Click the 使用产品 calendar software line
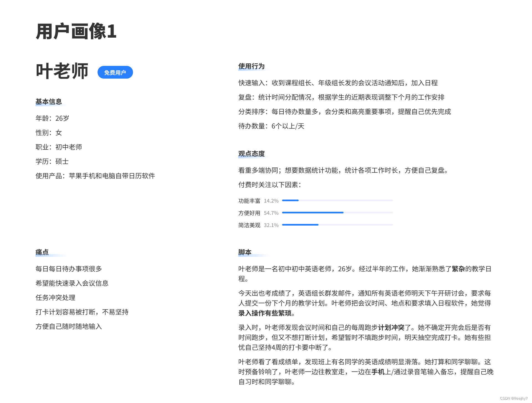Image resolution: width=532 pixels, height=403 pixels. point(95,176)
